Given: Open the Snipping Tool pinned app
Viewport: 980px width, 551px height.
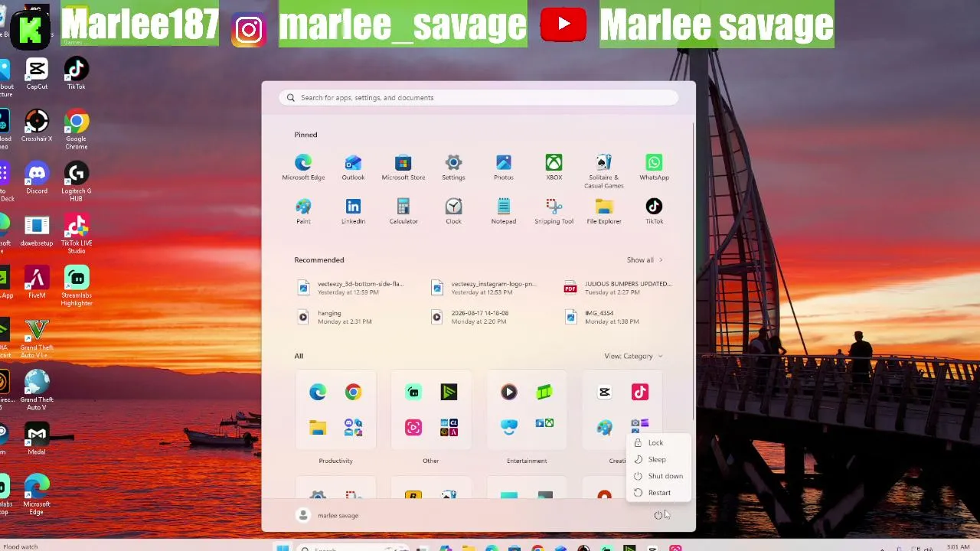Looking at the screenshot, I should pyautogui.click(x=554, y=211).
